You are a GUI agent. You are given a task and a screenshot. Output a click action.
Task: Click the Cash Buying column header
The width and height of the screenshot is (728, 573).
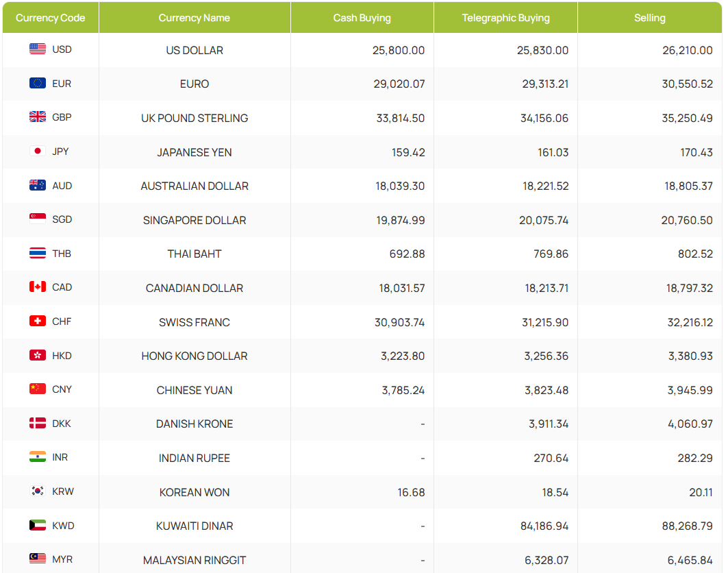coord(362,18)
